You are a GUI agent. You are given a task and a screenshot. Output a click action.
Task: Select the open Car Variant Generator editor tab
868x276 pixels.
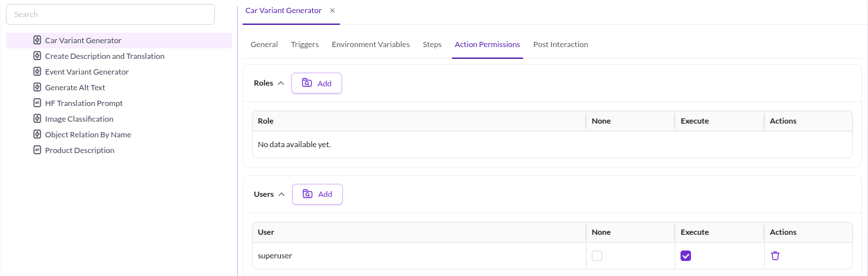point(283,10)
